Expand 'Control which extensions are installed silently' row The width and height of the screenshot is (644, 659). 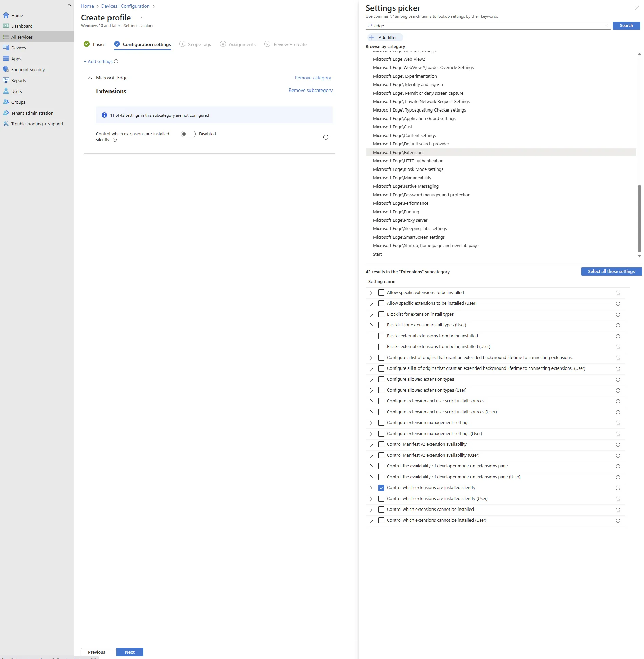(371, 488)
